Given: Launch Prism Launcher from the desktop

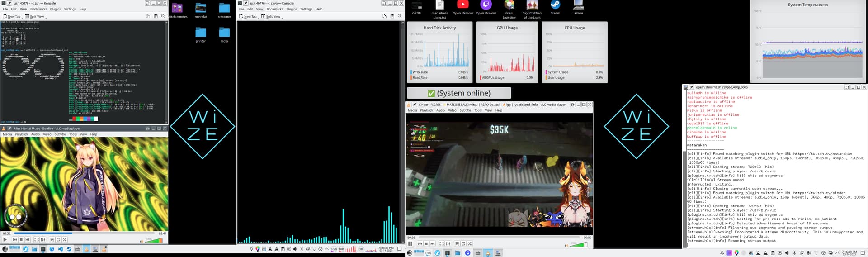Looking at the screenshot, I should pyautogui.click(x=509, y=9).
